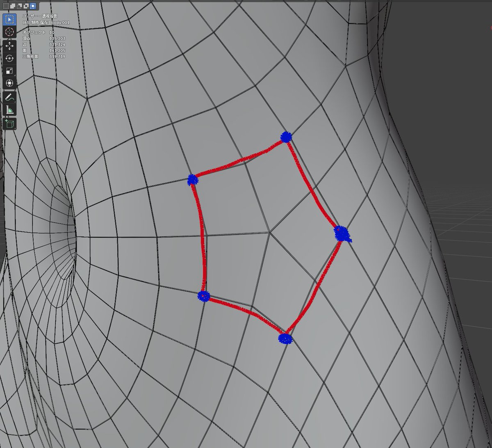Select the Select Box tool
The width and height of the screenshot is (492, 448).
[x=9, y=19]
